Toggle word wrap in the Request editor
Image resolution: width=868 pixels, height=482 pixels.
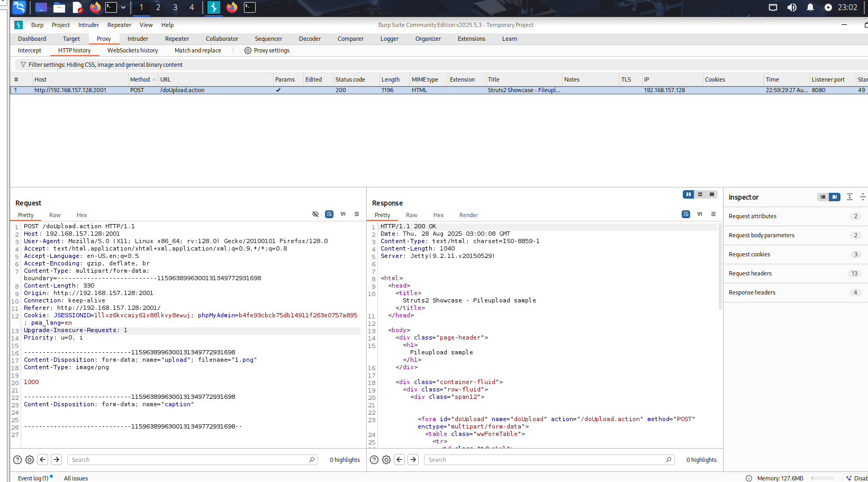[329, 214]
